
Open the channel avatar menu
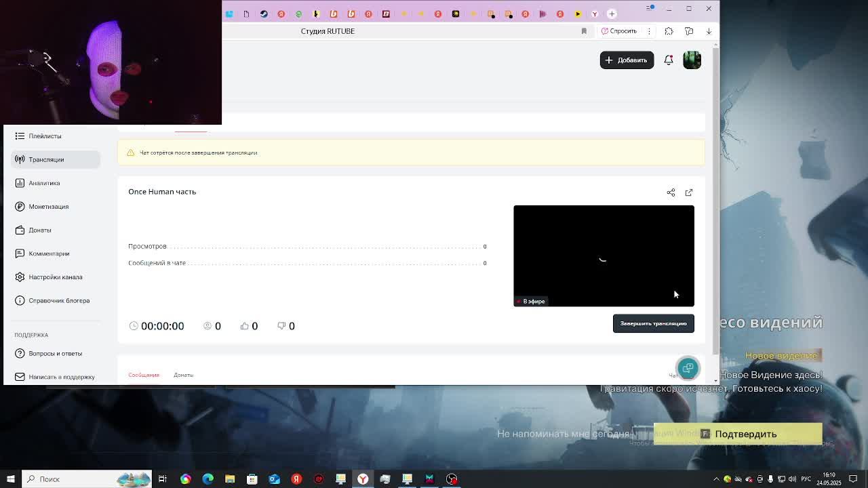[x=692, y=60]
